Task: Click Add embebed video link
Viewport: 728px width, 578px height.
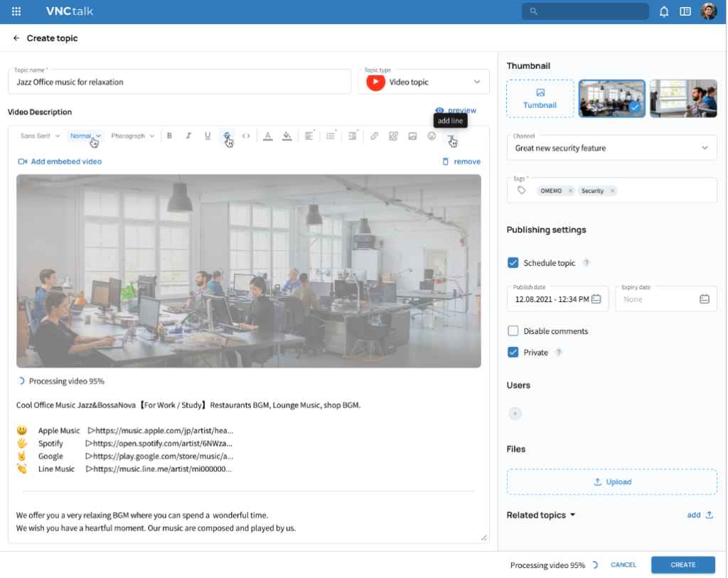Action: [x=60, y=161]
